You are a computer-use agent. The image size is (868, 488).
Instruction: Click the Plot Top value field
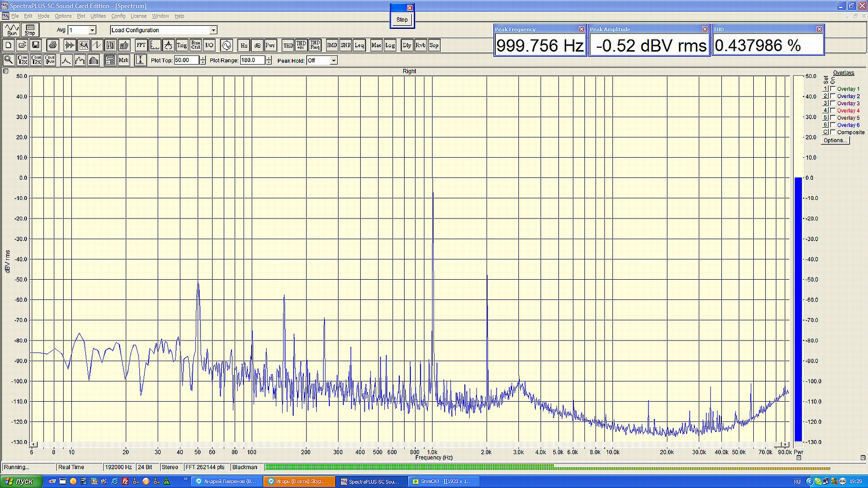186,60
